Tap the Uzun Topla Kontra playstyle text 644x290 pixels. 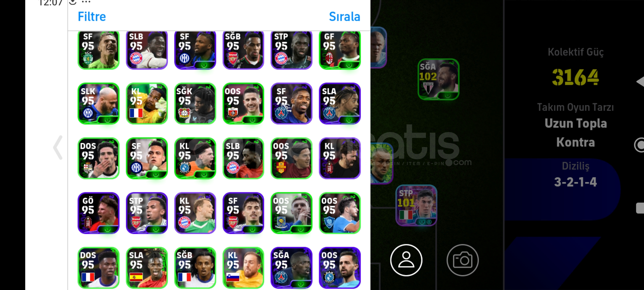coord(576,133)
